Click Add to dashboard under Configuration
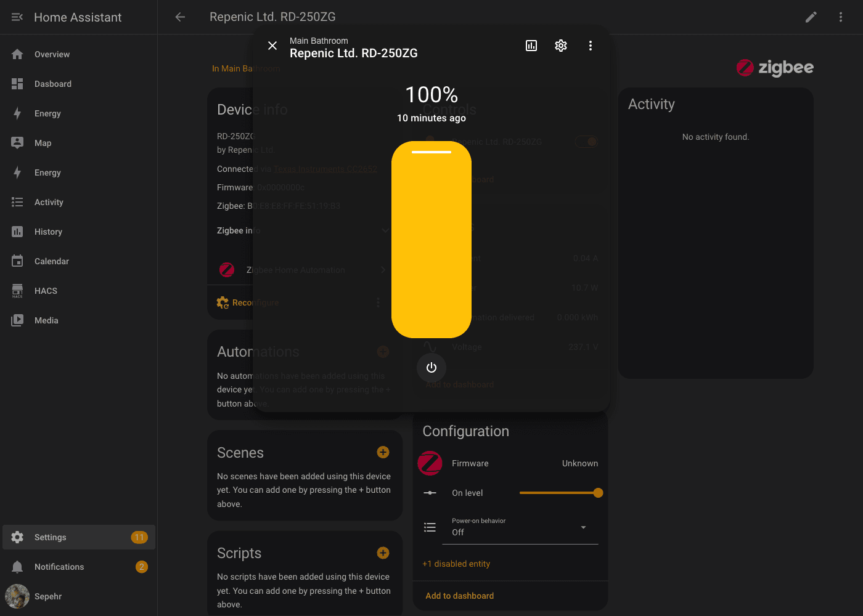Screen dimensions: 863x616 point(460,596)
